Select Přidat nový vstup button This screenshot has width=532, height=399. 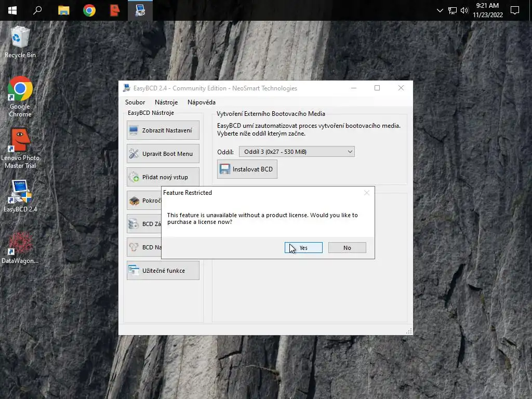click(x=163, y=177)
